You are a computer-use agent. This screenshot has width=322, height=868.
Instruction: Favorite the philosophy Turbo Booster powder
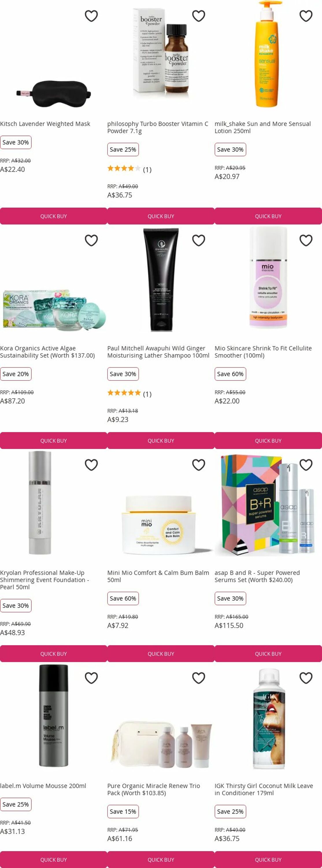[199, 16]
